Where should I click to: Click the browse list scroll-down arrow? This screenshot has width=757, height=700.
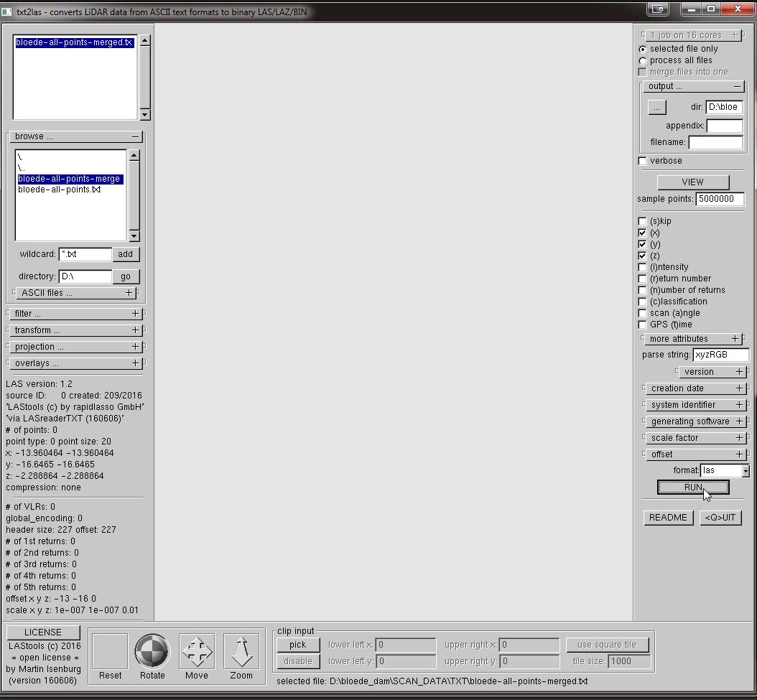(x=134, y=235)
